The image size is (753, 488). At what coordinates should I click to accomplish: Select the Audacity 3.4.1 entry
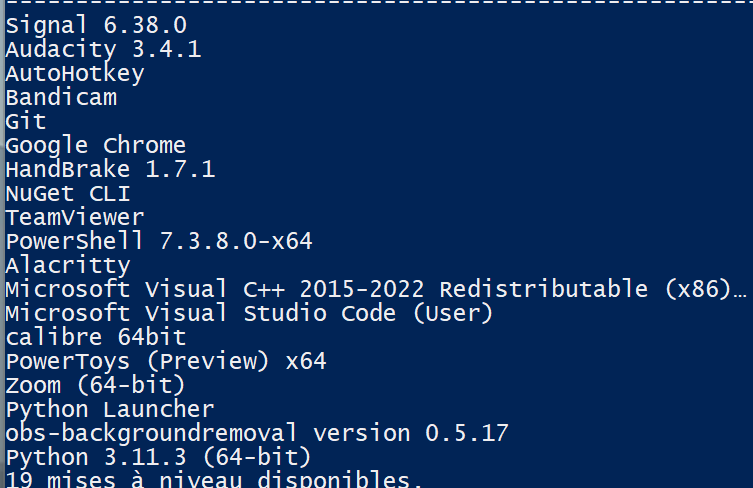pos(103,49)
